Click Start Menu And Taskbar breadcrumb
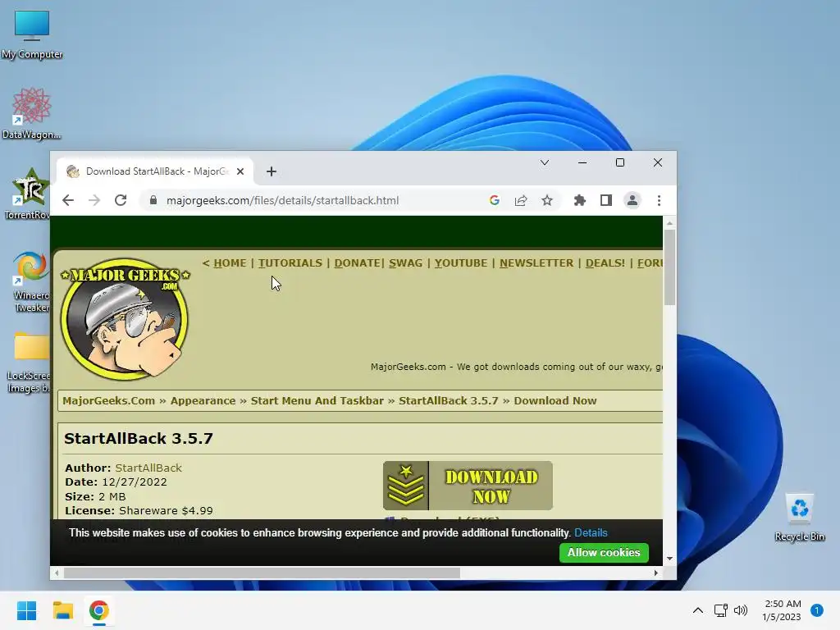Screen dimensions: 840x630 click(x=317, y=400)
